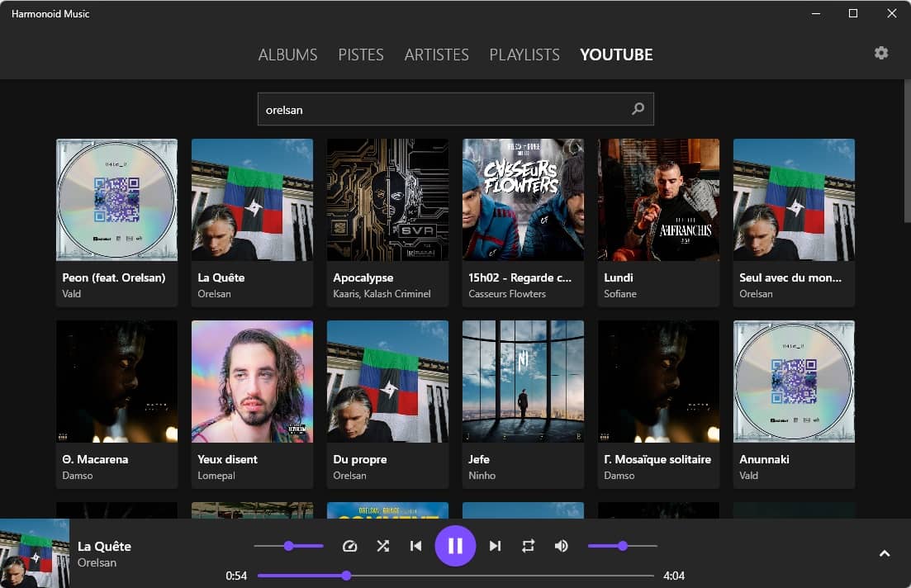
Task: Click the Harmonoid Music window title
Action: [50, 13]
